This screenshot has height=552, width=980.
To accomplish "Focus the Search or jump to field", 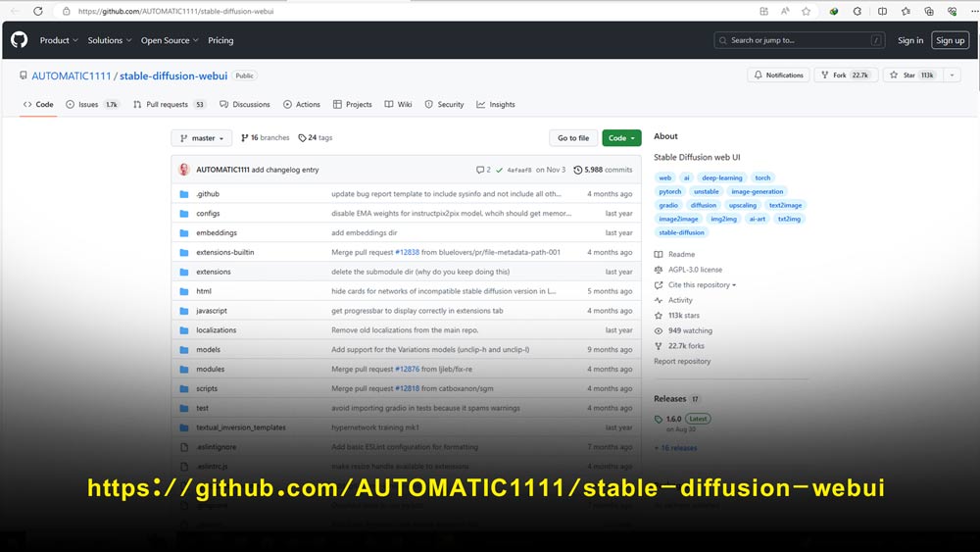I will tap(800, 40).
